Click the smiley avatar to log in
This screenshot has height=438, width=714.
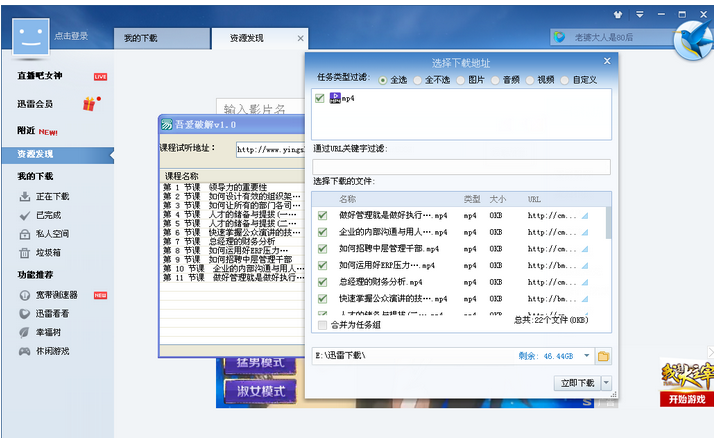click(31, 37)
